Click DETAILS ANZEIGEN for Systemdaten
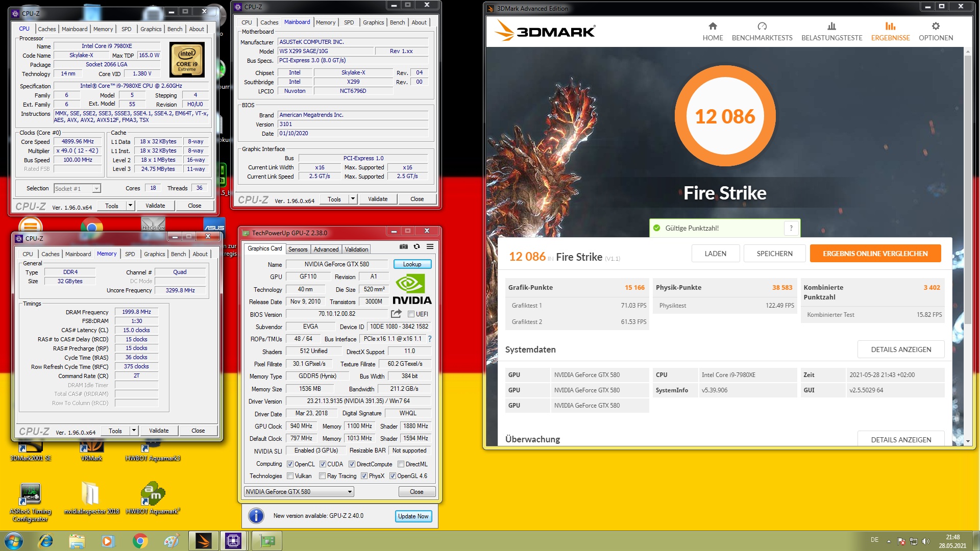The image size is (980, 551). click(x=901, y=349)
